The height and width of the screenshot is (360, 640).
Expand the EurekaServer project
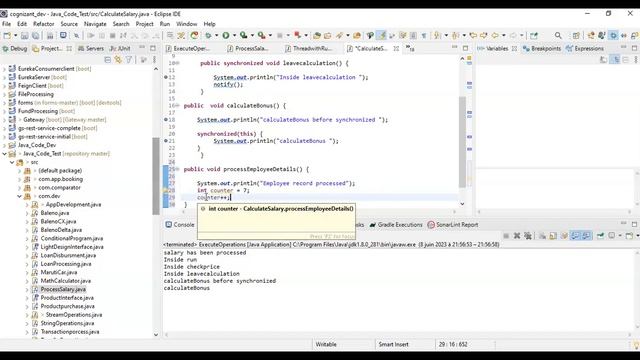point(4,77)
